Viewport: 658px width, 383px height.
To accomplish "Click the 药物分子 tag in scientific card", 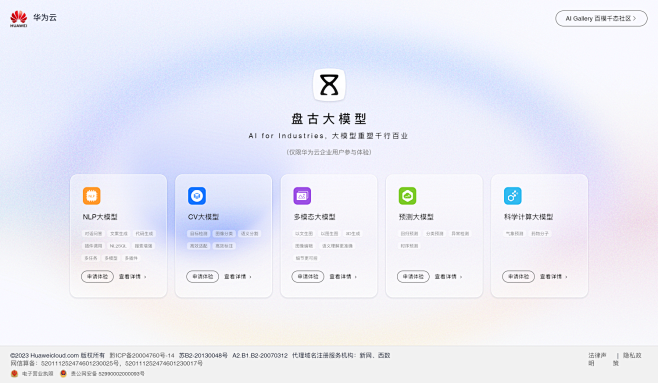I will tap(540, 234).
